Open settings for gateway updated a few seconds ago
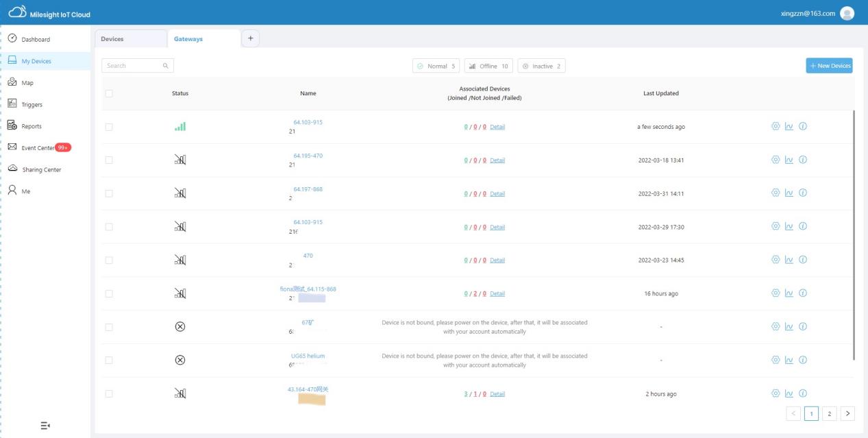This screenshot has height=438, width=868. point(776,127)
